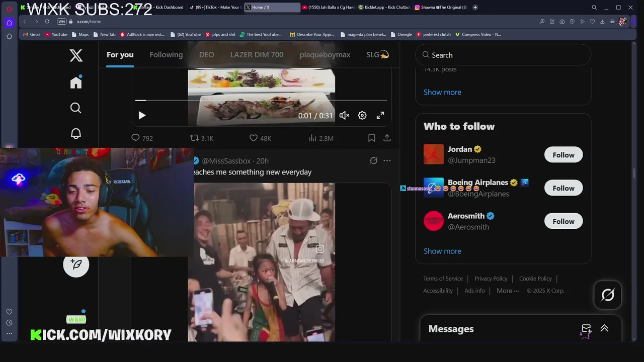This screenshot has width=644, height=362.
Task: Open notifications bell in X sidebar
Action: pyautogui.click(x=76, y=133)
